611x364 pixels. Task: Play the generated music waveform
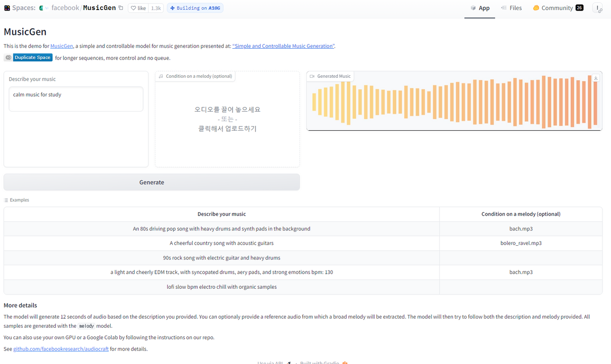[454, 102]
